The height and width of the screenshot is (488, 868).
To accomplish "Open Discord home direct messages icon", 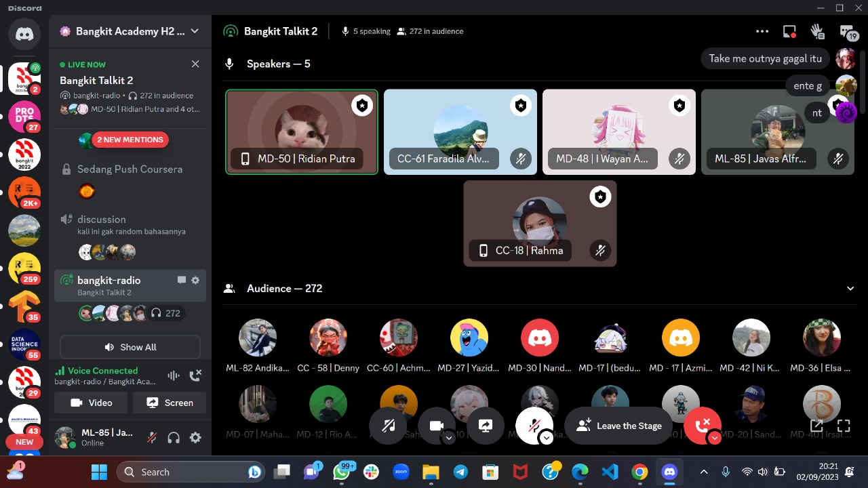I will coord(24,33).
